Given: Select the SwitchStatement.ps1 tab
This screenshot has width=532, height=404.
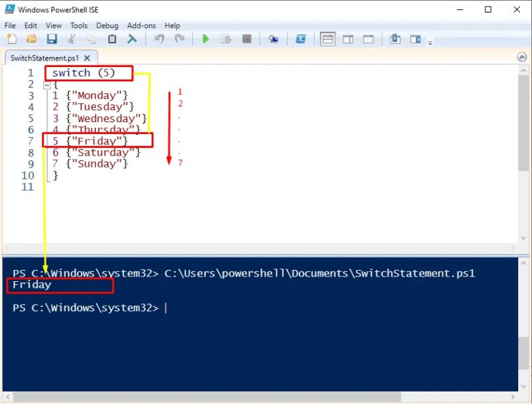Looking at the screenshot, I should [x=45, y=58].
